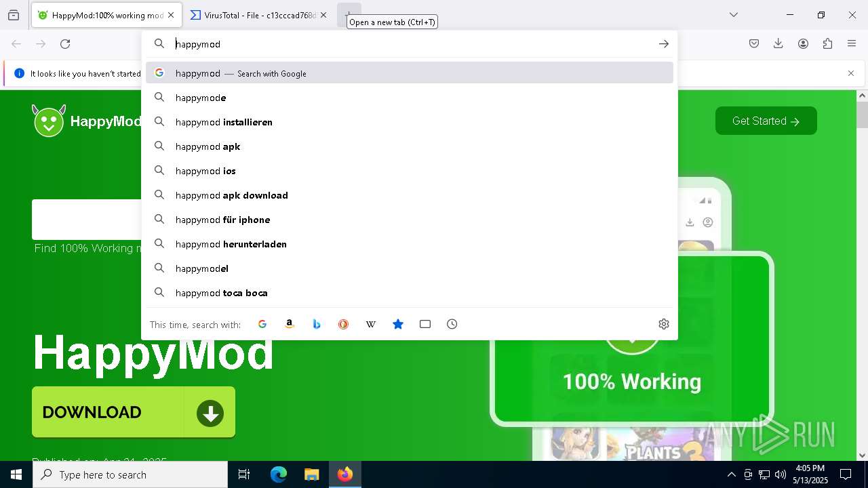The height and width of the screenshot is (488, 868).
Task: Close the VirusTotal tab
Action: point(323,15)
